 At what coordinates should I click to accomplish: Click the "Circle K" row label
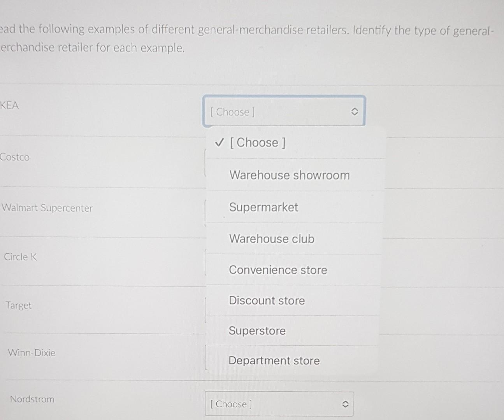click(x=20, y=257)
